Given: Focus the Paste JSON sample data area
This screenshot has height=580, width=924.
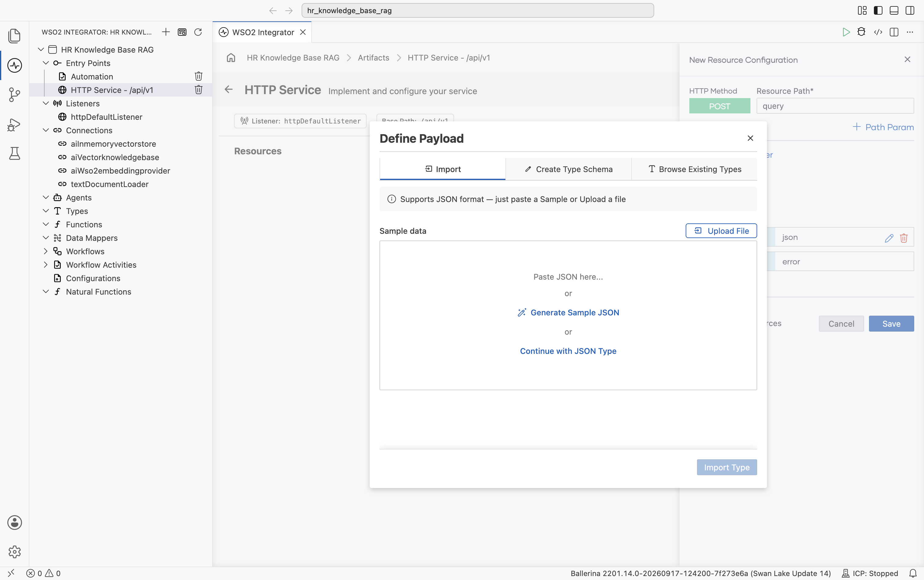Looking at the screenshot, I should (x=568, y=315).
